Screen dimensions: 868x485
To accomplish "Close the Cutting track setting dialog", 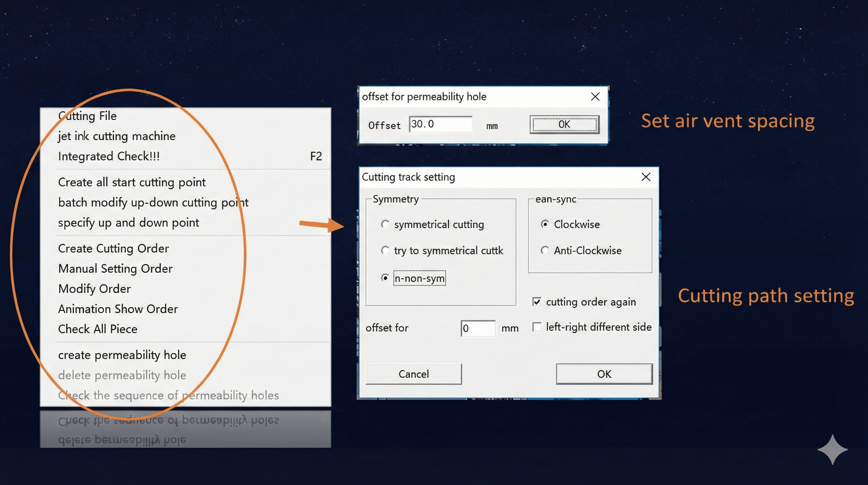I will tap(646, 177).
